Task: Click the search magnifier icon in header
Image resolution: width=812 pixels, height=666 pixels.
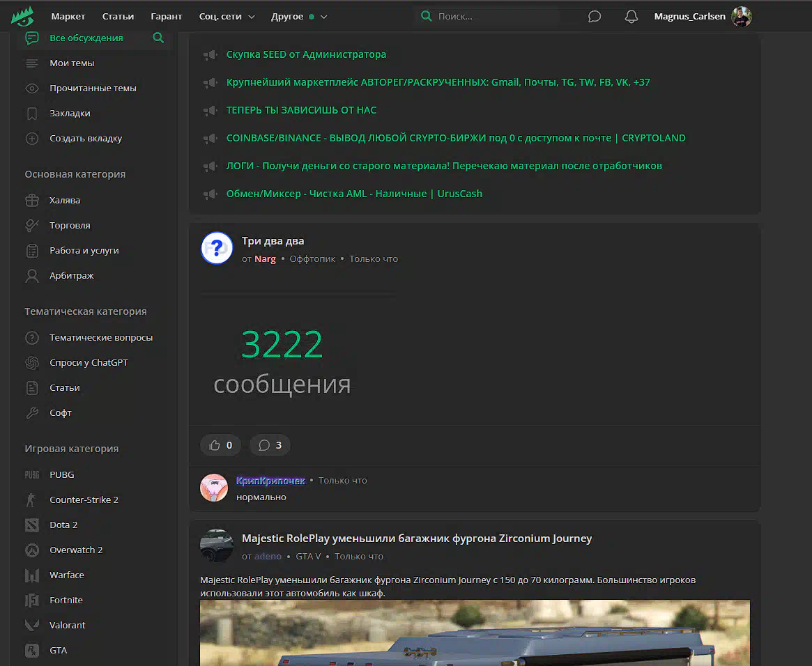Action: (426, 16)
